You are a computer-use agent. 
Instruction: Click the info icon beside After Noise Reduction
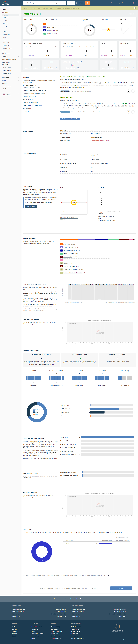click(82, 62)
